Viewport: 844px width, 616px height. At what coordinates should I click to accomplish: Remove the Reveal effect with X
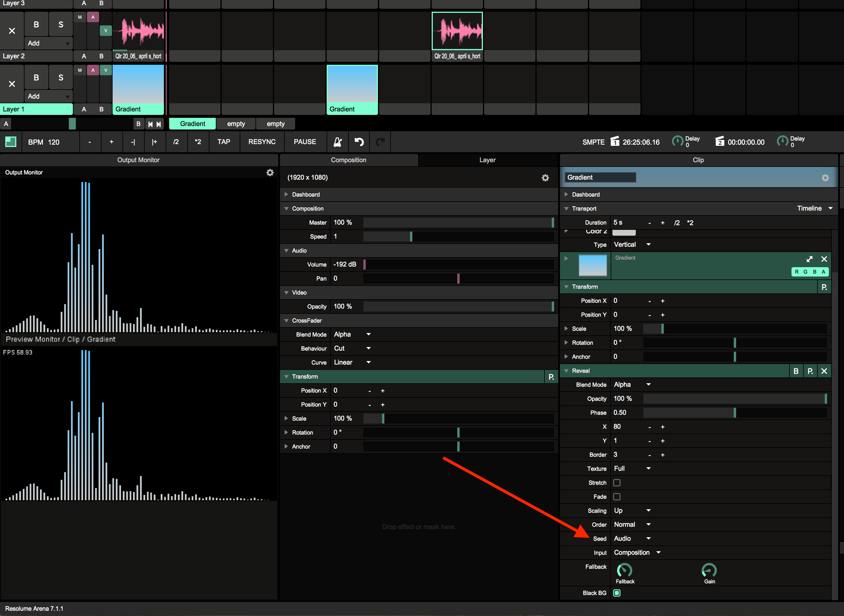[824, 371]
